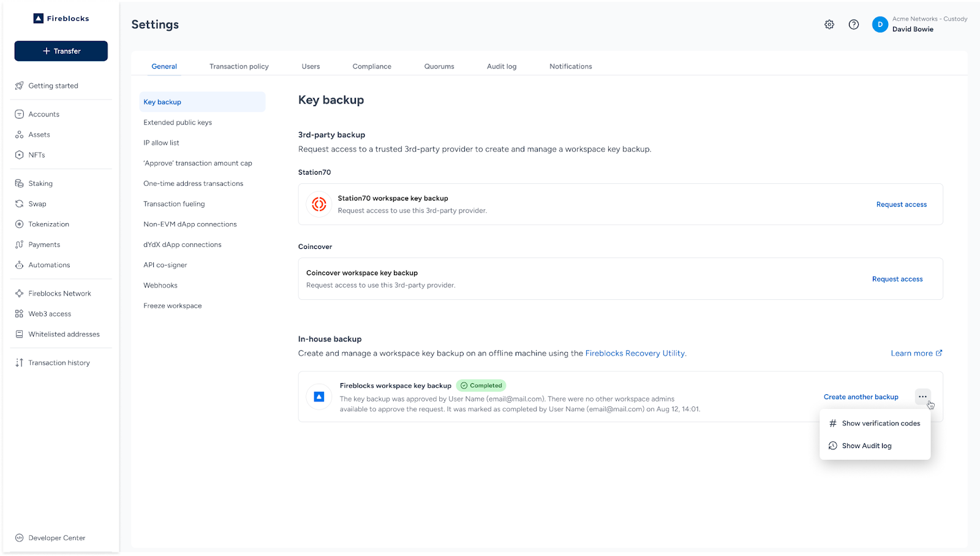Viewport: 980px width, 556px height.
Task: Open One-time address transactions setting
Action: pos(194,183)
